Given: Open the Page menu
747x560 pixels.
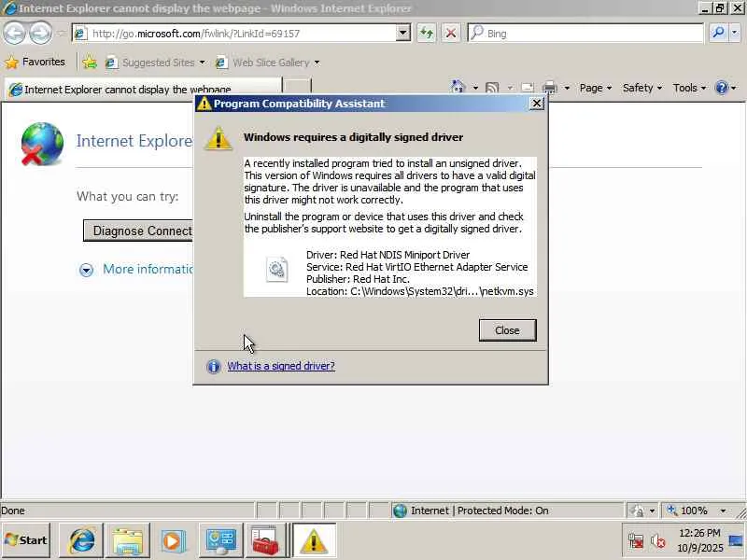Looking at the screenshot, I should [596, 88].
